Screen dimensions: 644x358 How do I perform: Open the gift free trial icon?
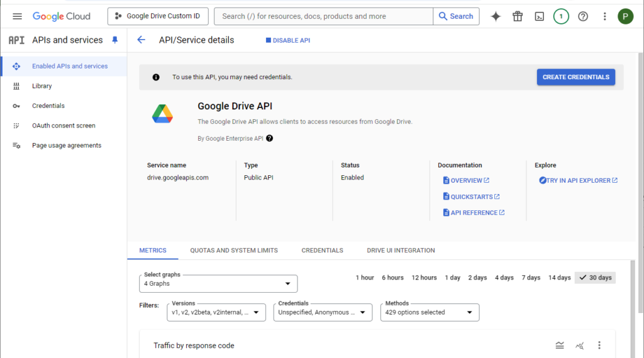click(x=518, y=16)
